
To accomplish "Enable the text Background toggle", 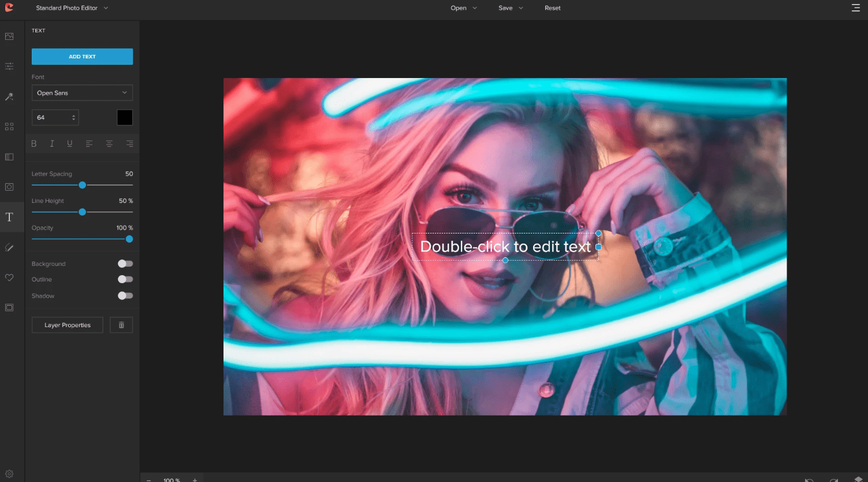I will pos(125,264).
